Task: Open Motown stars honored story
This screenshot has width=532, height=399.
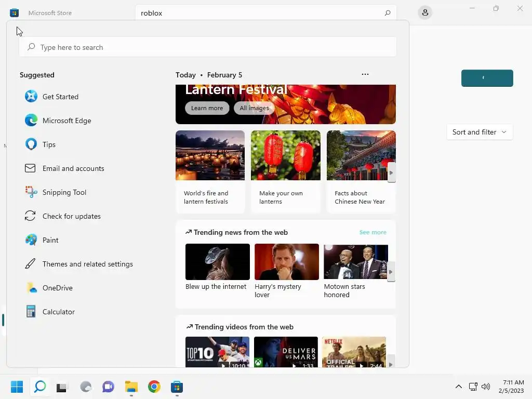Action: [355, 271]
